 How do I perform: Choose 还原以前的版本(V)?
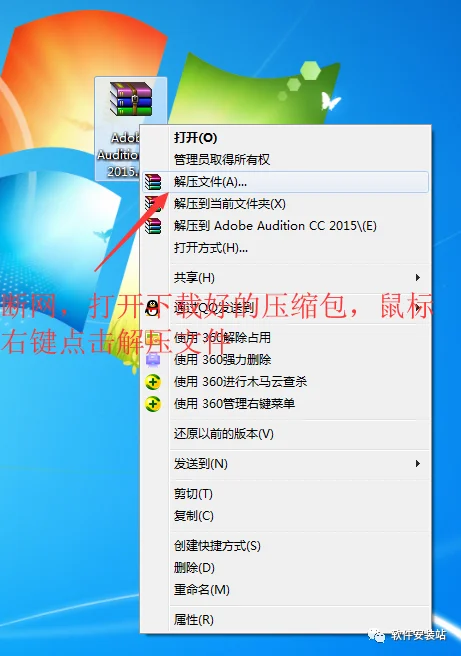(x=286, y=434)
